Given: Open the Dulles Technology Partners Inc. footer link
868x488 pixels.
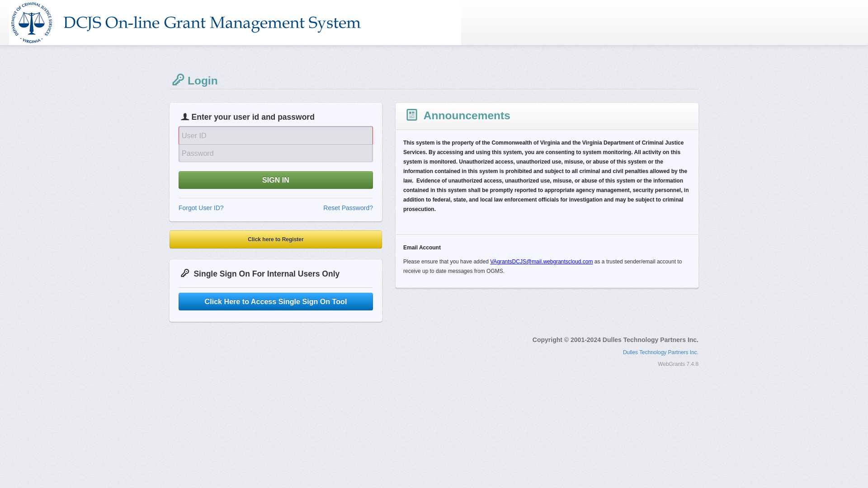Looking at the screenshot, I should [x=660, y=352].
